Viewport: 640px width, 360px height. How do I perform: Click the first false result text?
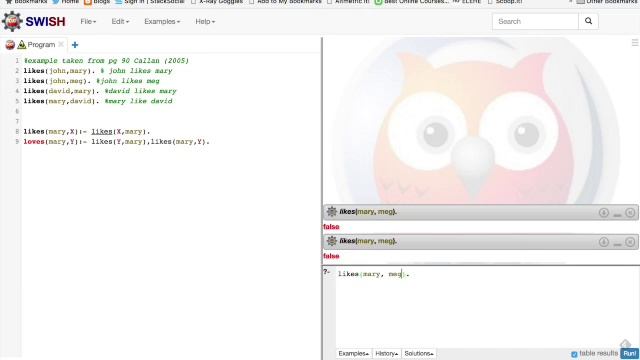click(x=331, y=227)
